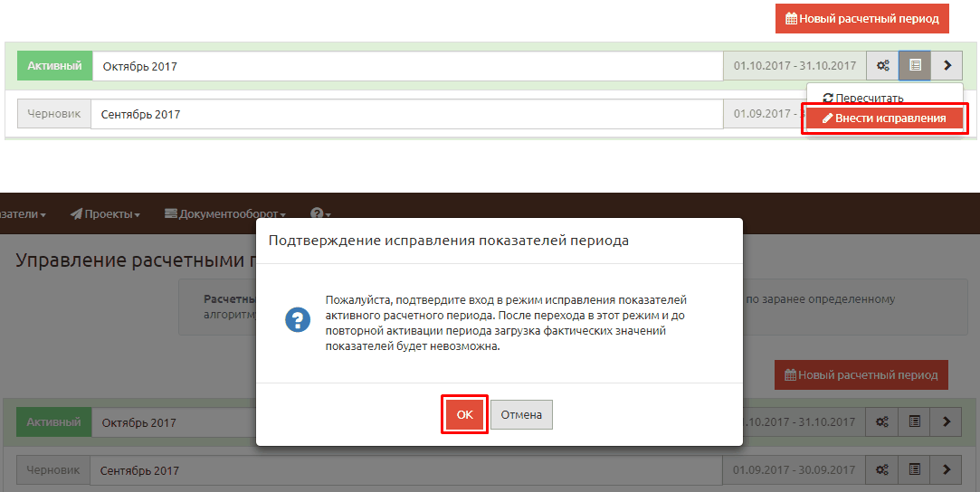Click chevron arrow in top Октябрь 2017 row
Viewport: 980px width, 492px height.
tap(947, 65)
